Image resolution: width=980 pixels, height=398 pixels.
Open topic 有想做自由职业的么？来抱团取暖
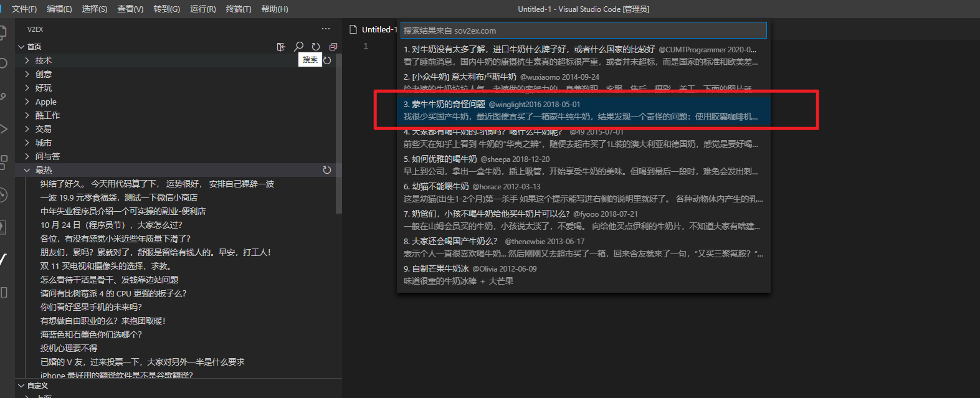[103, 321]
